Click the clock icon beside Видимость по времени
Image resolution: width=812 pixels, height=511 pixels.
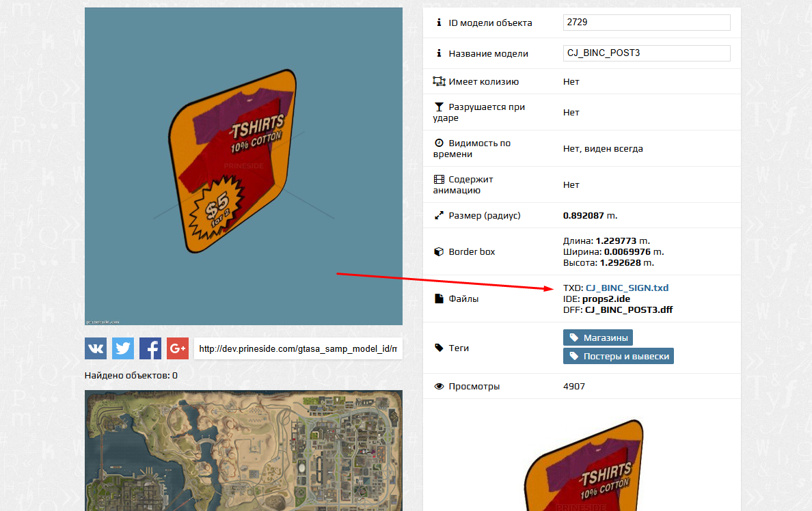coord(439,143)
